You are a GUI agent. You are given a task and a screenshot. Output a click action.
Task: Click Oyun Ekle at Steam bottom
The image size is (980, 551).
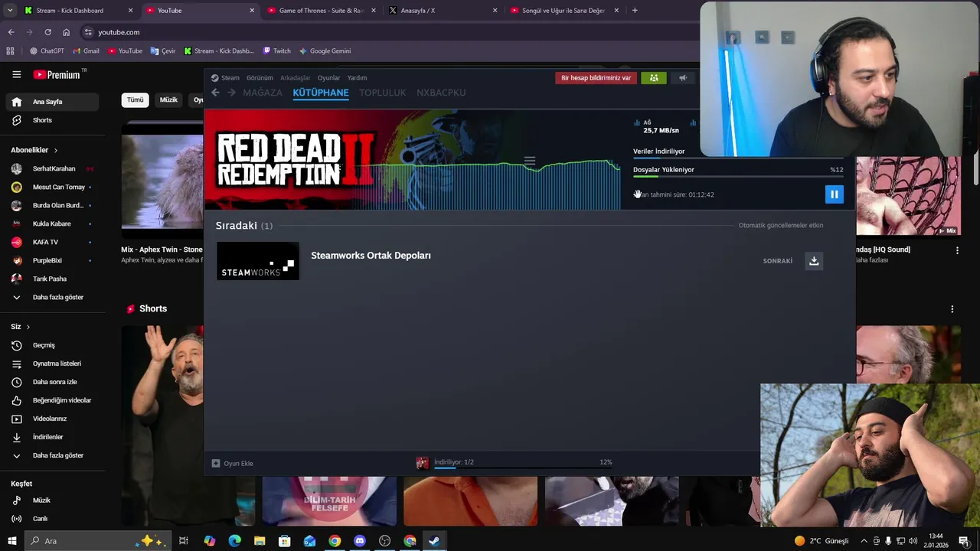pyautogui.click(x=232, y=463)
